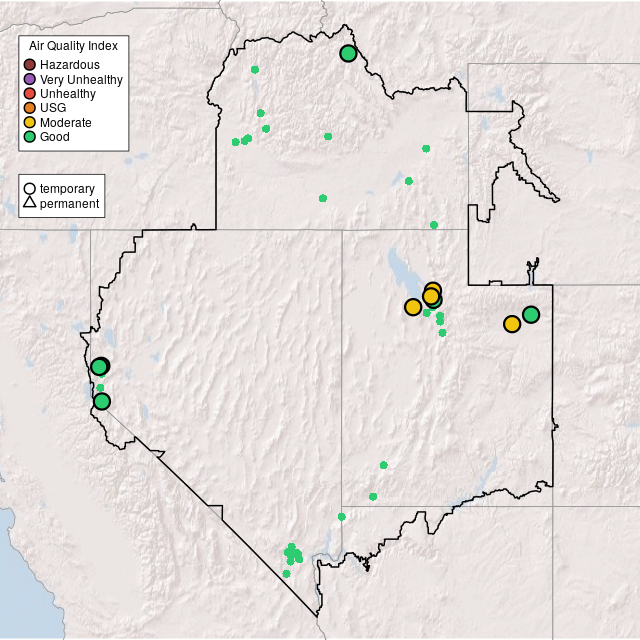Click the 'permanent' legend label text

[x=69, y=204]
